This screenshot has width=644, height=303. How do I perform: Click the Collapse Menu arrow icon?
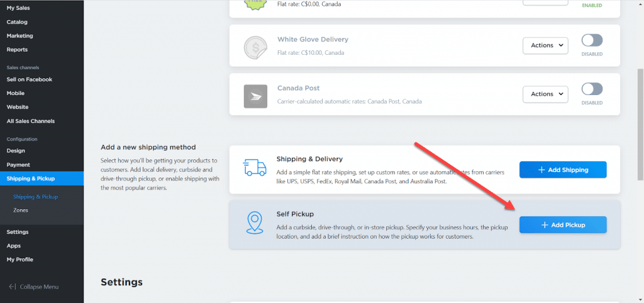coord(13,287)
